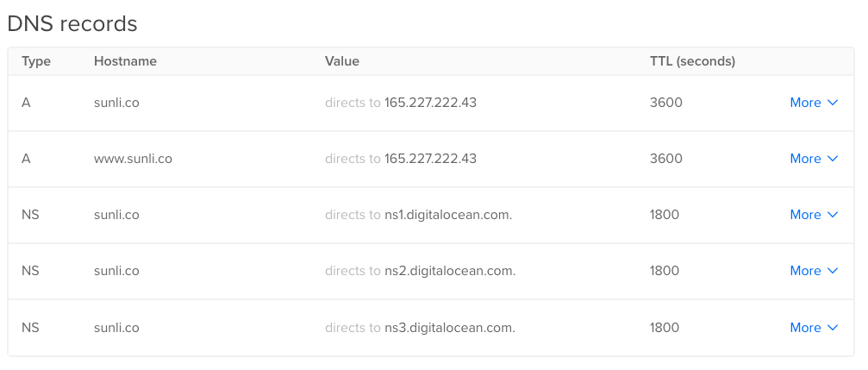Click TTL 3600 of the first A record

(x=665, y=103)
